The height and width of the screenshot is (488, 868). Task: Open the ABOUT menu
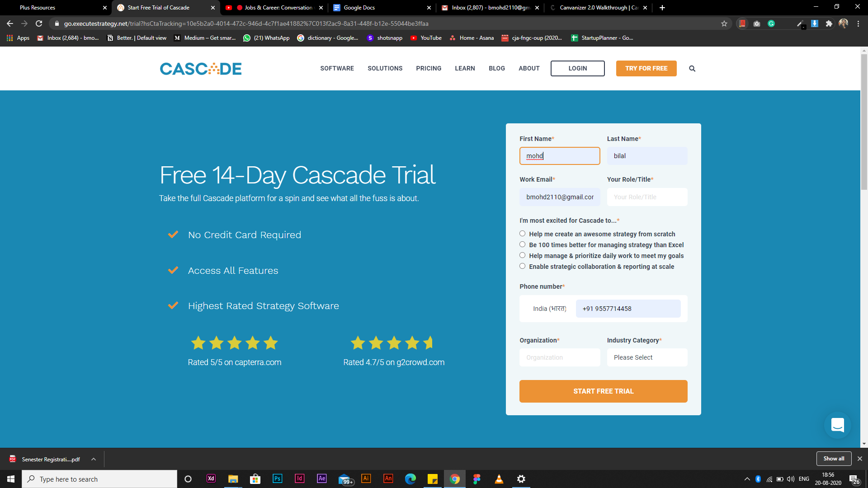529,69
